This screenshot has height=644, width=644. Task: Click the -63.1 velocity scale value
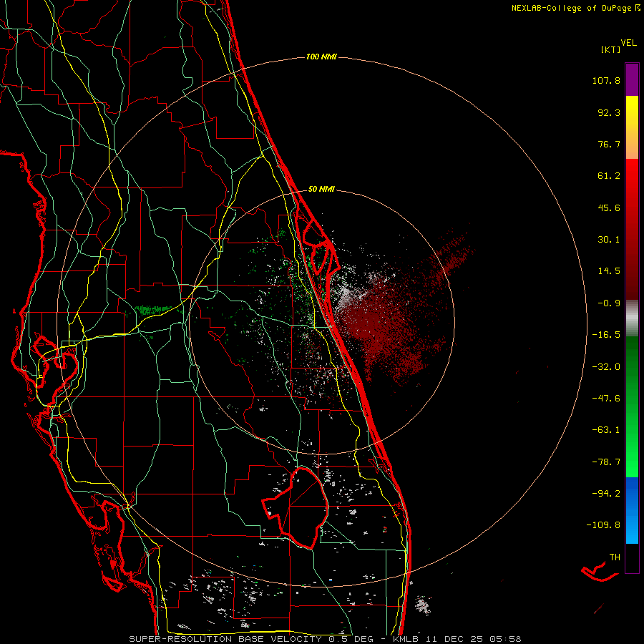[x=606, y=430]
